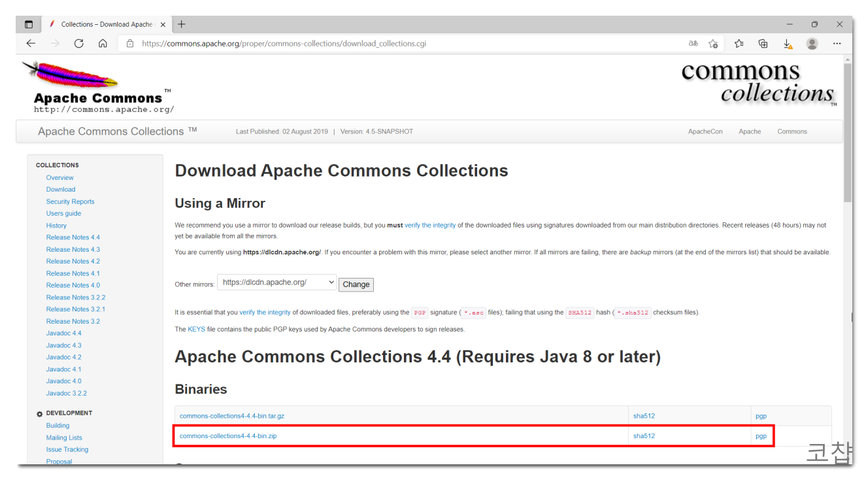The width and height of the screenshot is (868, 480).
Task: Download commons-collections4-4.4-bin.tar.gz
Action: click(x=232, y=416)
